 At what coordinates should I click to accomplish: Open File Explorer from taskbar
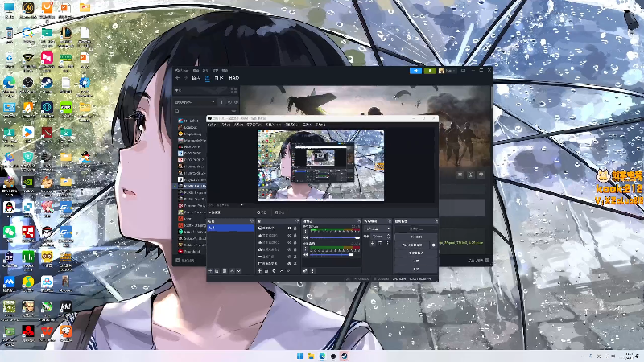[x=311, y=356]
